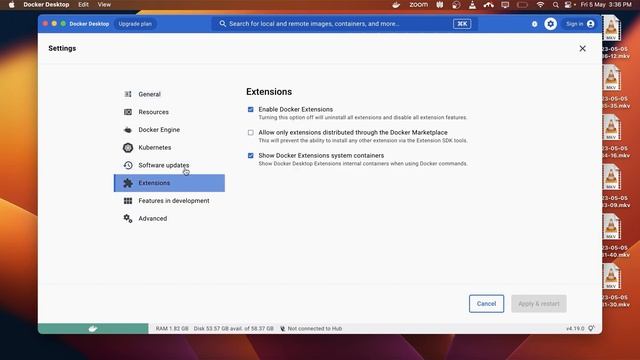Check Allow only Marketplace extensions
This screenshot has height=360, width=640.
click(251, 132)
